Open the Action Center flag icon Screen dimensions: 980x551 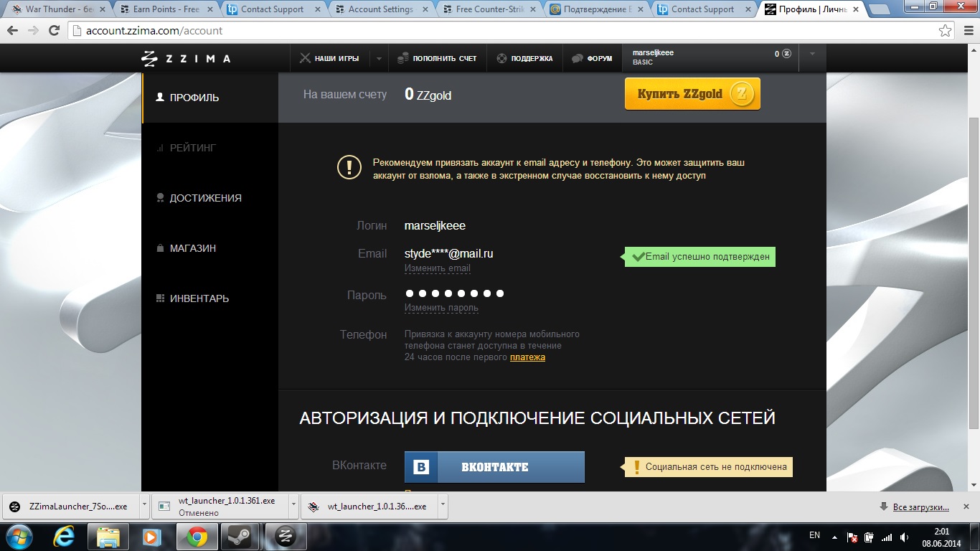pos(853,537)
